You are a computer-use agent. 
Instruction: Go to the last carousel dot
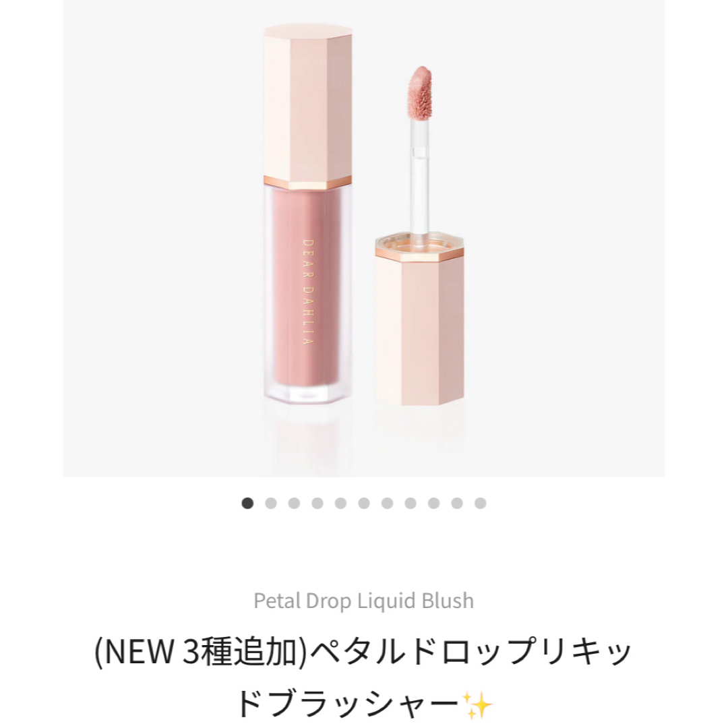click(481, 503)
